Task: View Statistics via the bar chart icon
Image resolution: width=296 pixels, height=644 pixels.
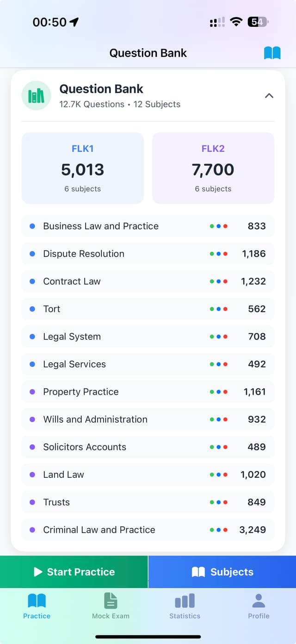Action: 185,600
